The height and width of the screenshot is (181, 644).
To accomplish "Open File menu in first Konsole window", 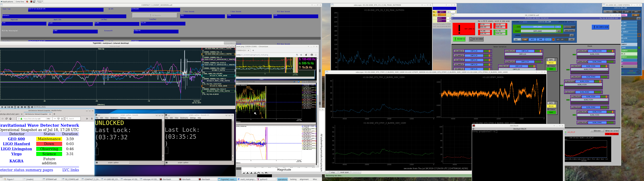I will pyautogui.click(x=97, y=118).
